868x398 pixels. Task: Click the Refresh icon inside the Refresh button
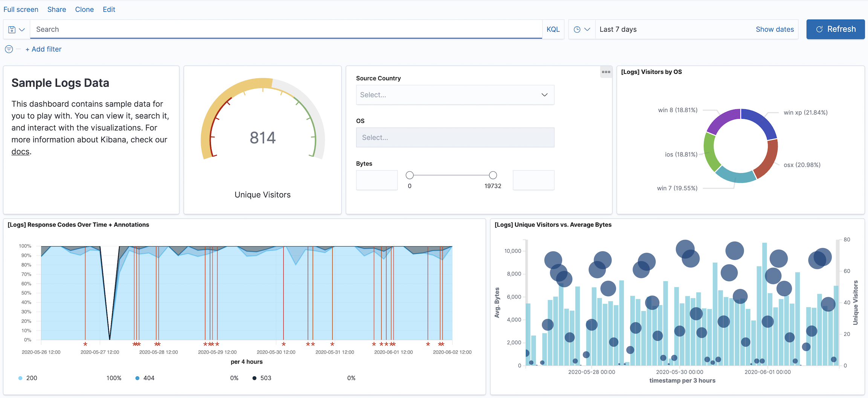pos(820,29)
